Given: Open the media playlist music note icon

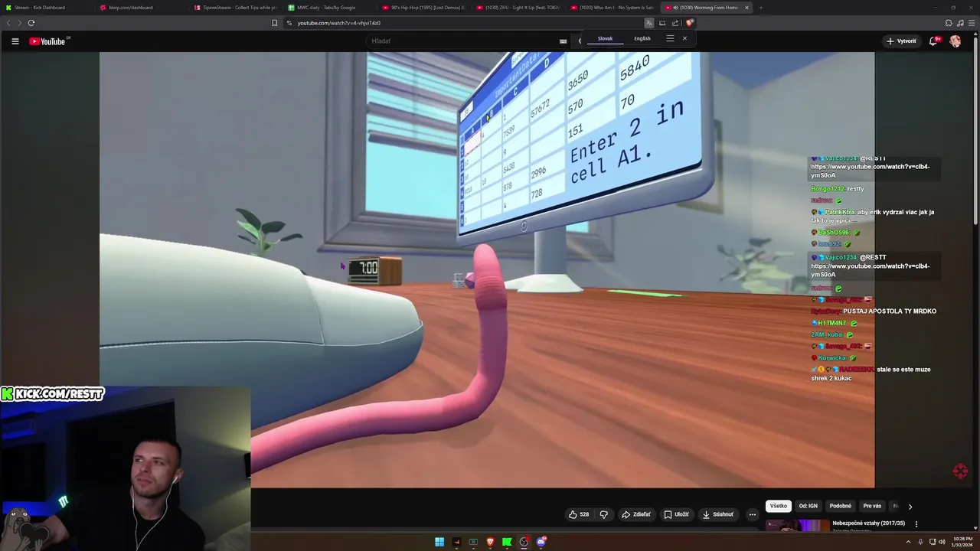Looking at the screenshot, I should 959,23.
